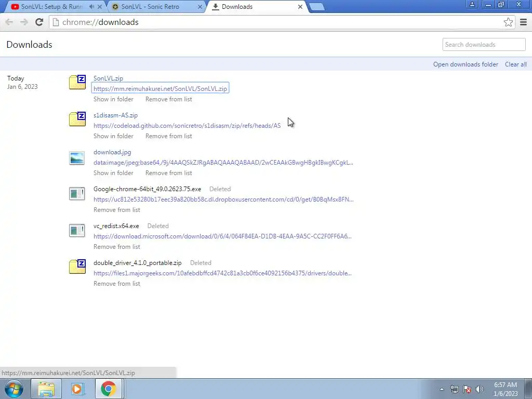Click the download.jpg image icon
532x399 pixels.
(x=77, y=158)
